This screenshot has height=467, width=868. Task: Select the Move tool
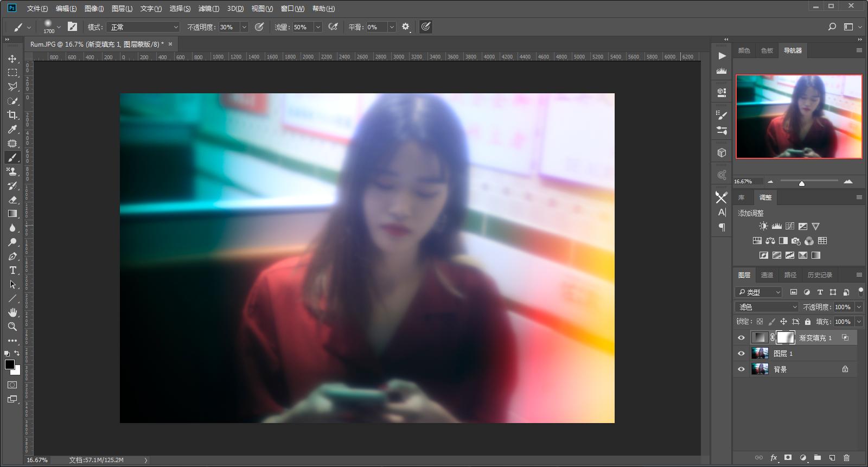[x=12, y=59]
